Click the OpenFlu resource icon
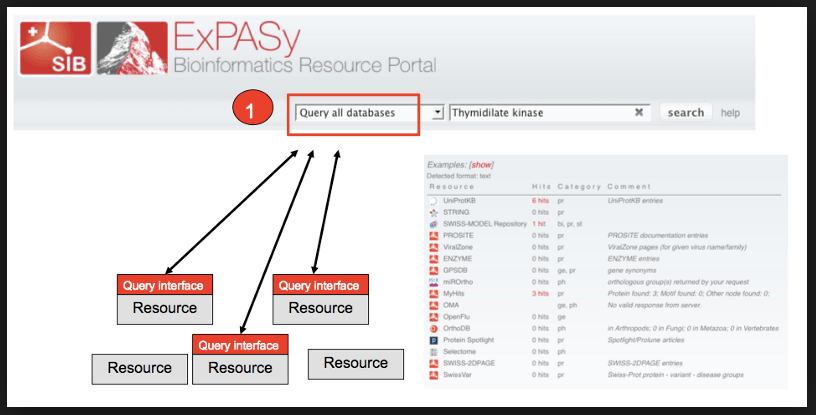Image resolution: width=816 pixels, height=415 pixels. point(434,317)
